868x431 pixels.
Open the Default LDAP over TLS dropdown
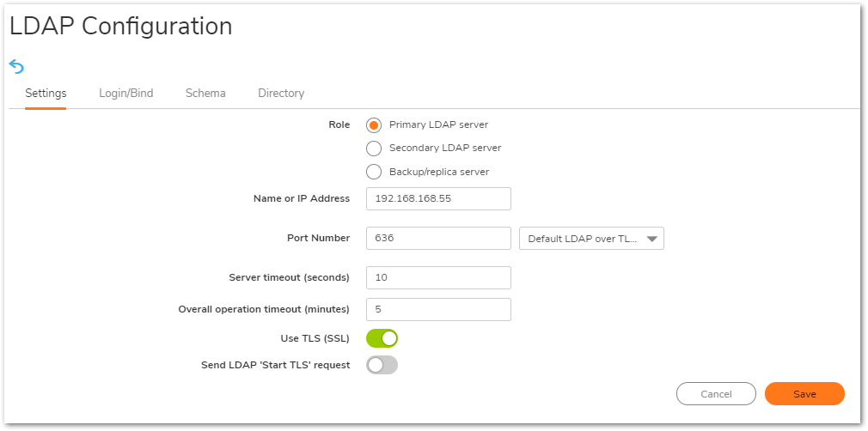click(x=583, y=238)
